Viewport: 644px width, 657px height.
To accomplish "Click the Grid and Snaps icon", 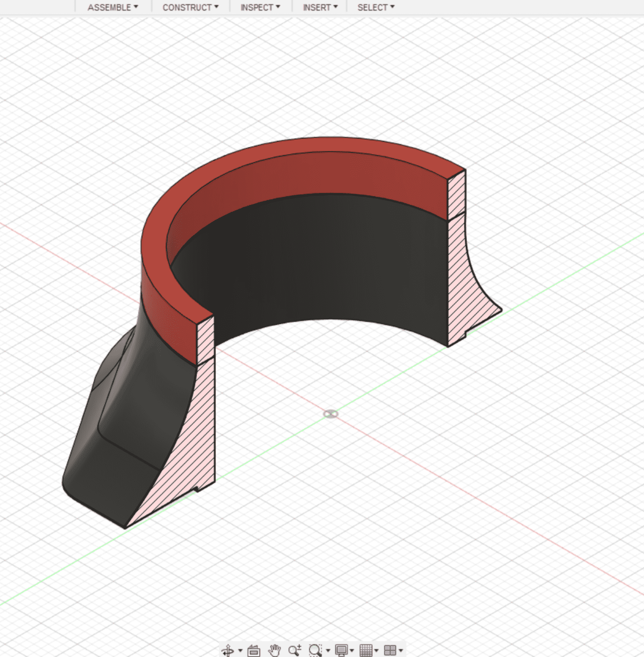I will (366, 650).
